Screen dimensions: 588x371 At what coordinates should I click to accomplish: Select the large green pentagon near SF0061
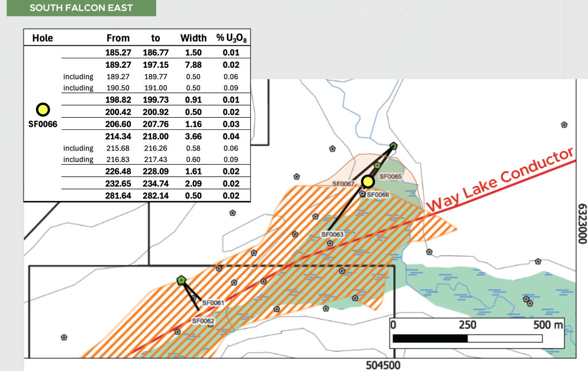point(181,280)
